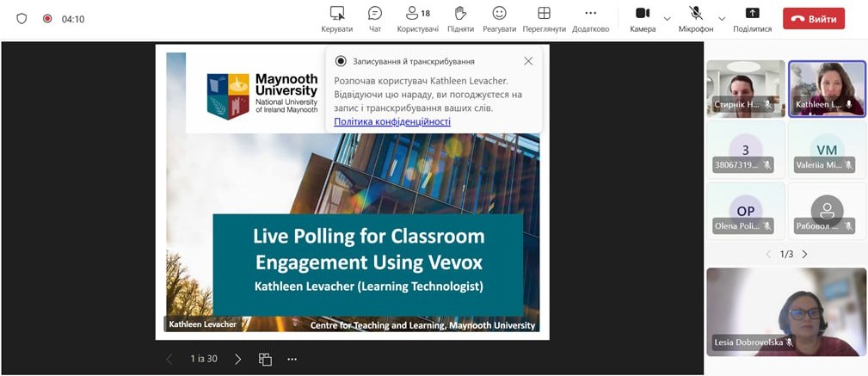Open the Керувати control menu
The width and height of the screenshot is (868, 376).
click(336, 19)
